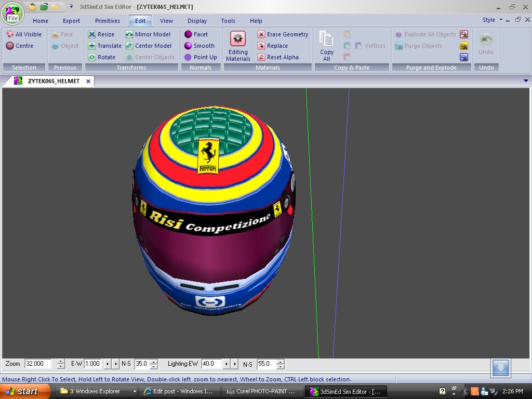Open the Windows start menu
Image resolution: width=532 pixels, height=399 pixels.
click(24, 391)
